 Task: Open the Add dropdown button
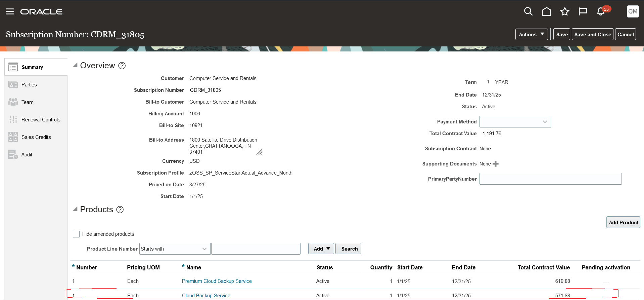321,249
